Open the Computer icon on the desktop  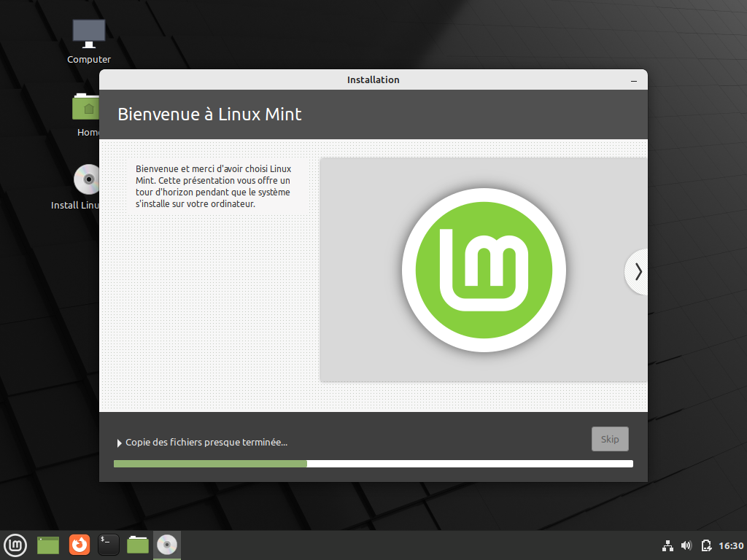pos(88,33)
